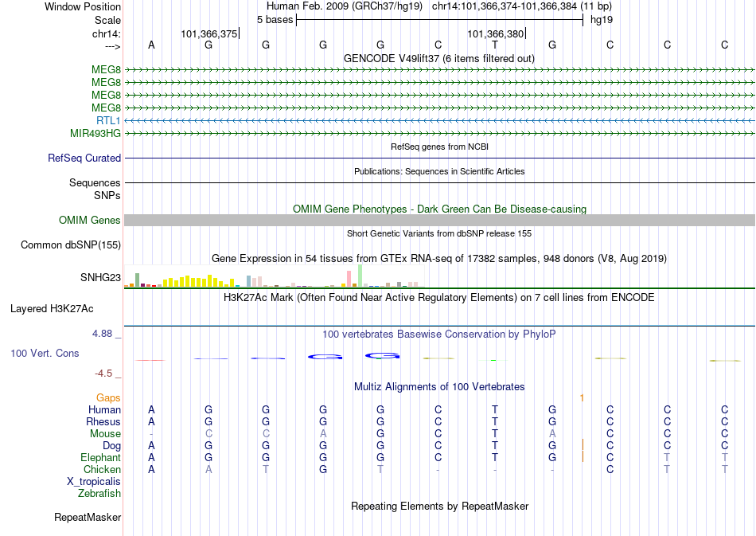Click the Scale label on the left

pyautogui.click(x=107, y=20)
